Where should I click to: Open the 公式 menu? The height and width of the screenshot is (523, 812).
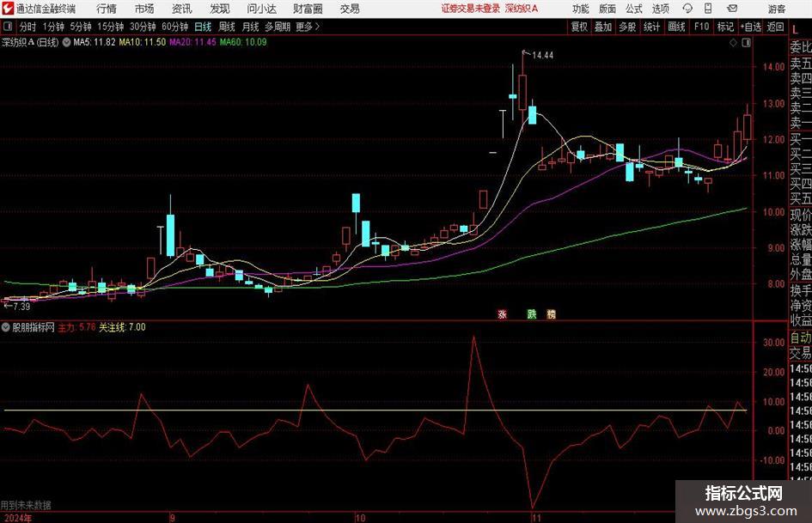[x=634, y=9]
